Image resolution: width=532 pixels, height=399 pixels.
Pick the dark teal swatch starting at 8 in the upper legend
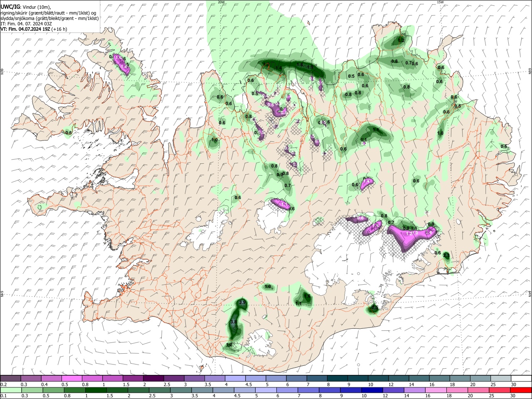click(x=337, y=379)
